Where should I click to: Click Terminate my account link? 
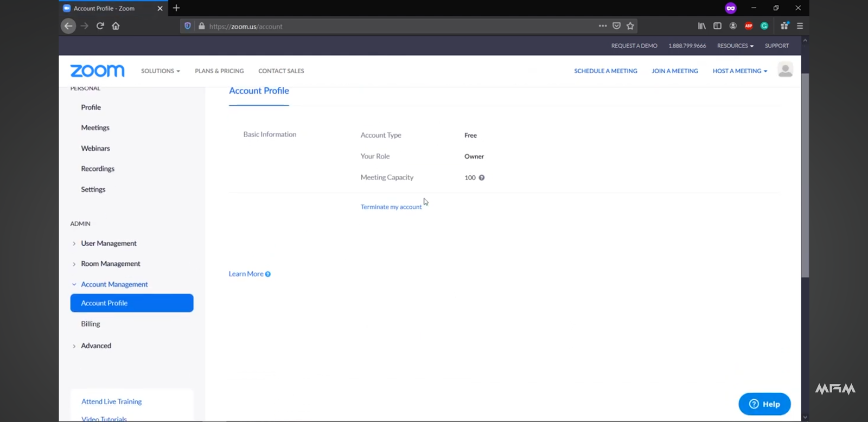(x=391, y=207)
